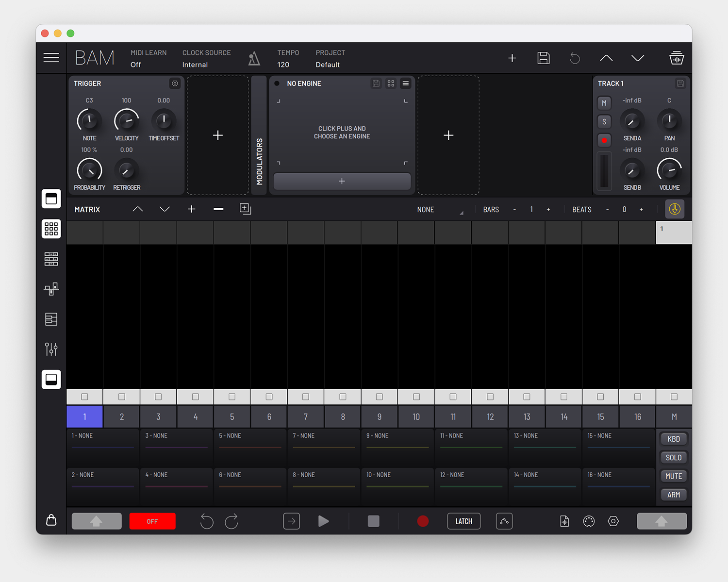Open the sample bin basket icon
The width and height of the screenshot is (728, 582).
676,58
